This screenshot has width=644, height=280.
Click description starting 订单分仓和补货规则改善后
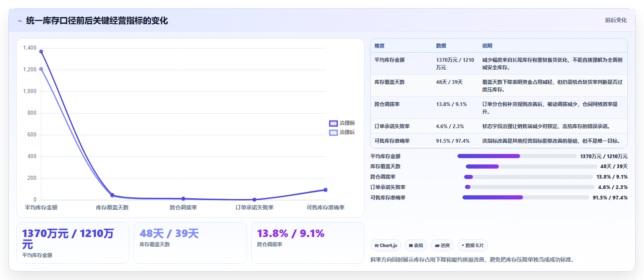click(x=550, y=108)
